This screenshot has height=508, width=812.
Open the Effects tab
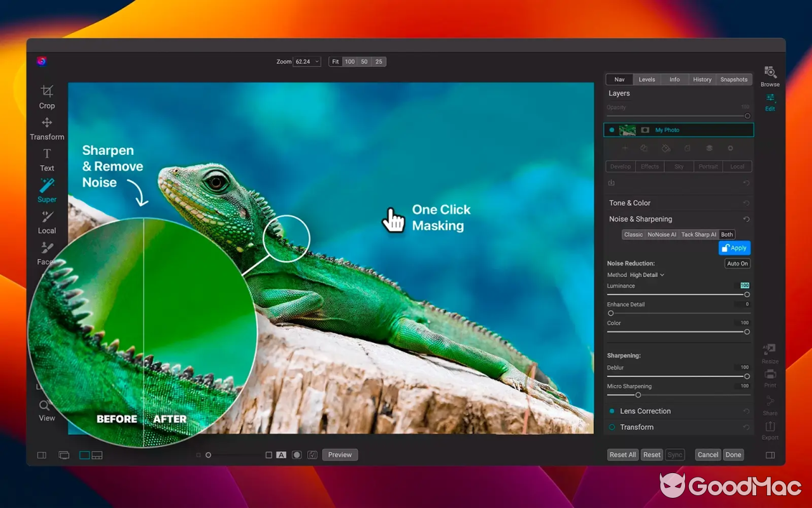[x=649, y=166]
